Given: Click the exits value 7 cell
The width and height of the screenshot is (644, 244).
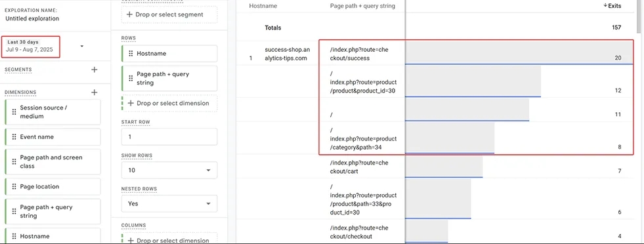Looking at the screenshot, I should pos(619,171).
